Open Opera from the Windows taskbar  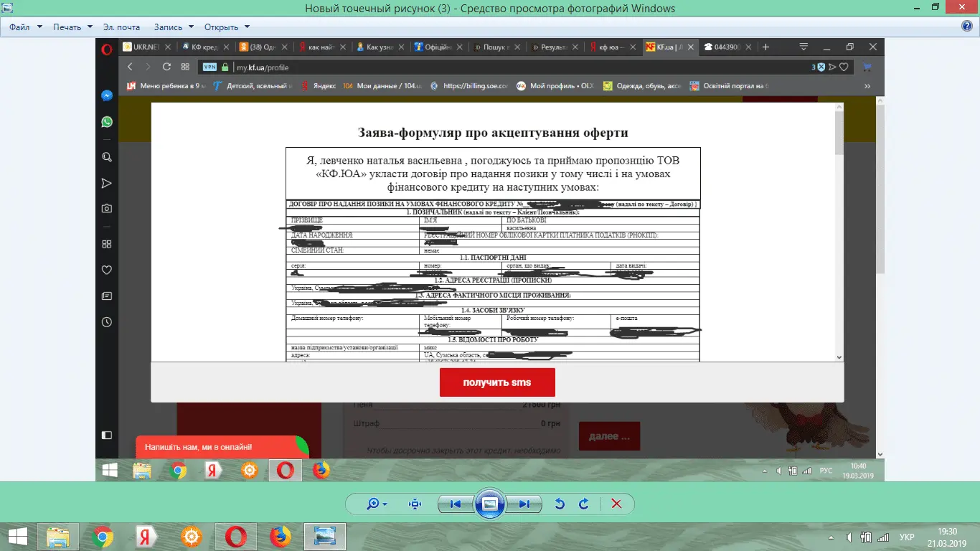point(235,537)
